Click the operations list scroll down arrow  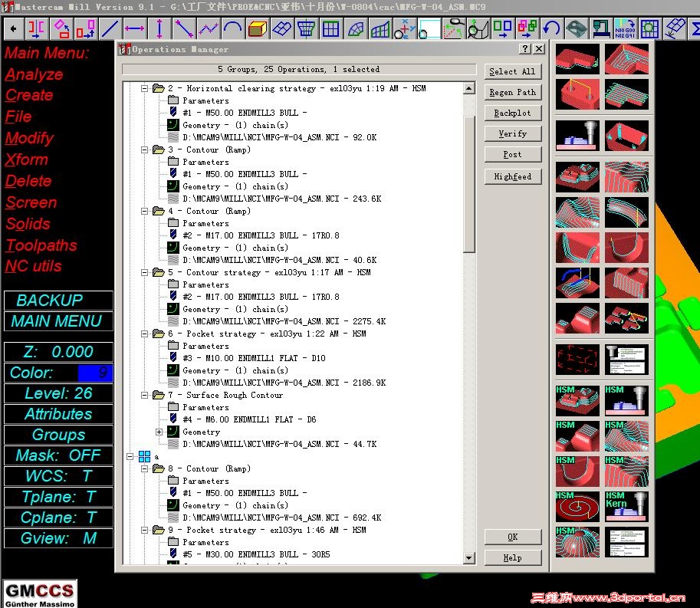pos(468,557)
